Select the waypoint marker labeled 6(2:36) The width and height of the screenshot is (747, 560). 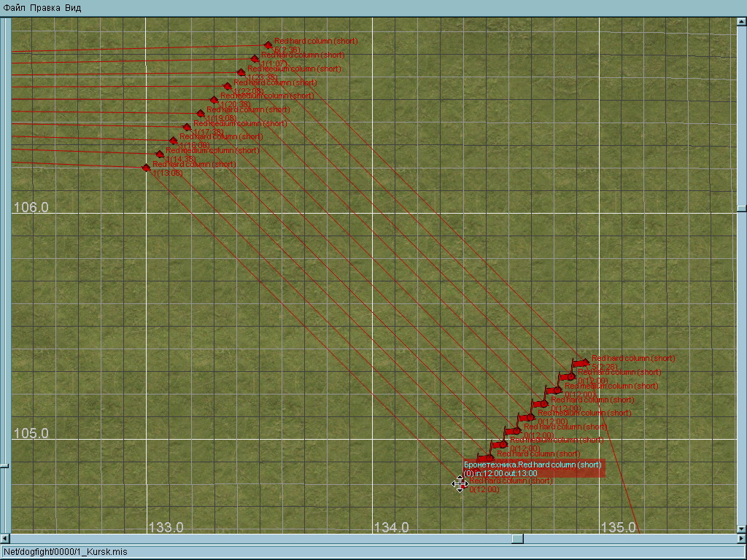pyautogui.click(x=268, y=45)
